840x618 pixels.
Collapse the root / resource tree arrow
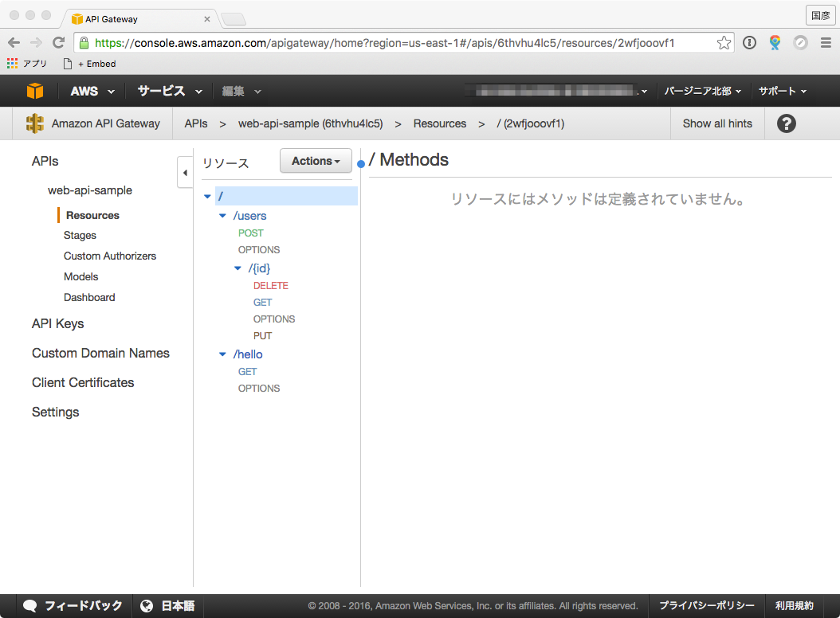click(207, 197)
